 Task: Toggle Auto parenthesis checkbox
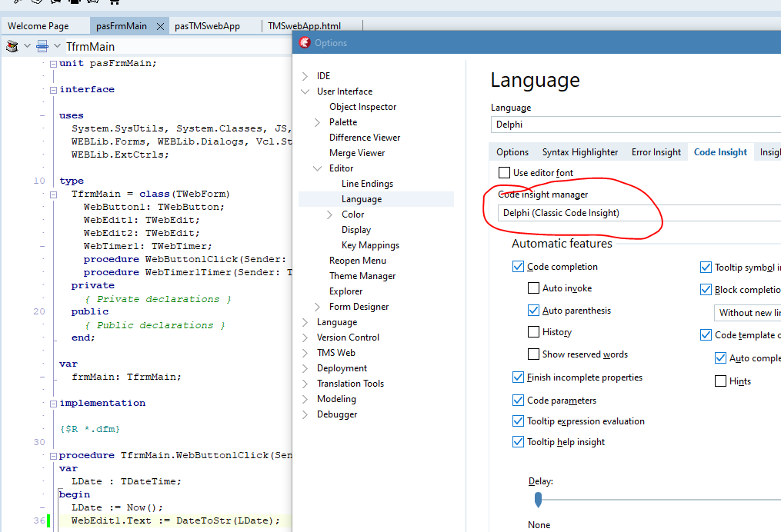[x=533, y=311]
